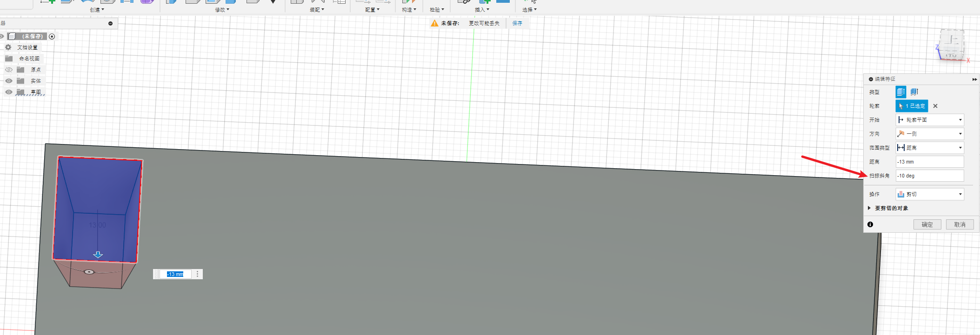Click the info icon in the dialog

870,224
